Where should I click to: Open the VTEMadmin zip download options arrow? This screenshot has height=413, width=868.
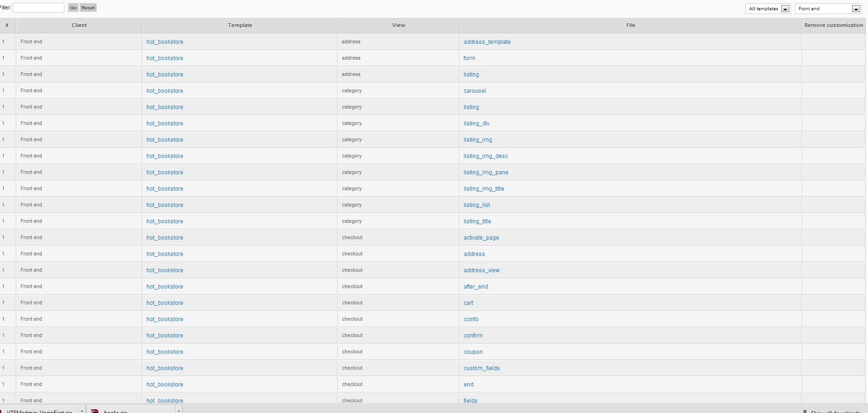coord(82,411)
